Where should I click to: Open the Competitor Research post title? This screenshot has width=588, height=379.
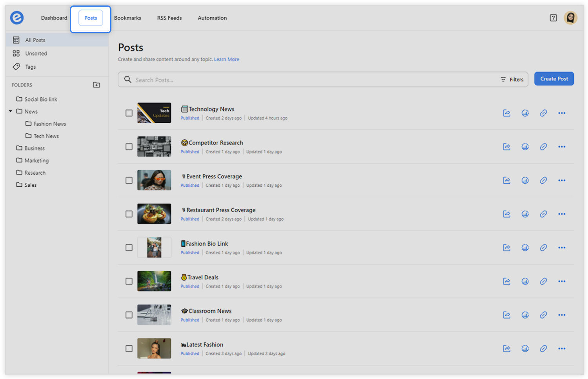point(216,143)
